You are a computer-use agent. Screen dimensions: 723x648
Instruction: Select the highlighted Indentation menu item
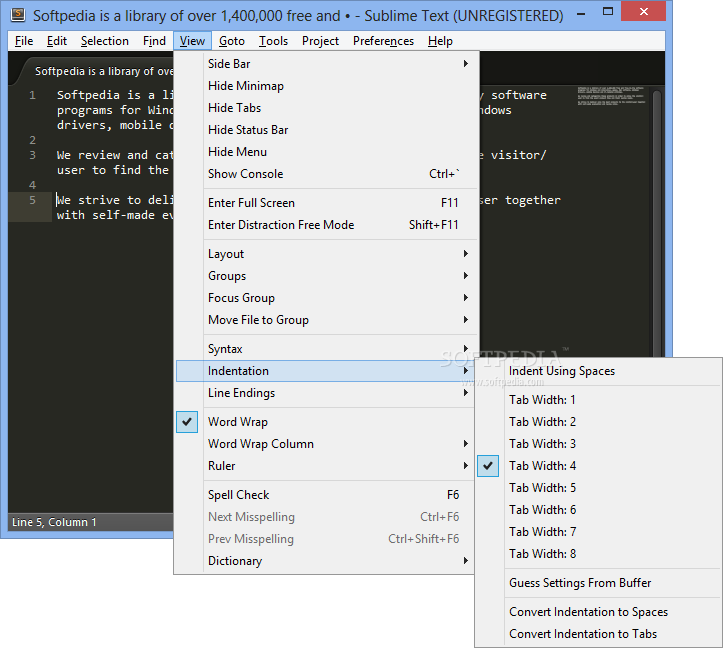[326, 371]
